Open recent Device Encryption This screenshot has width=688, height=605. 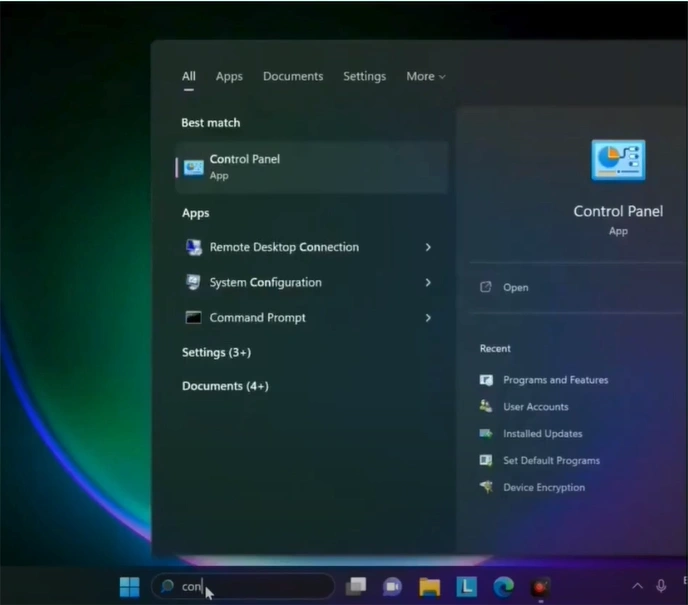point(544,487)
